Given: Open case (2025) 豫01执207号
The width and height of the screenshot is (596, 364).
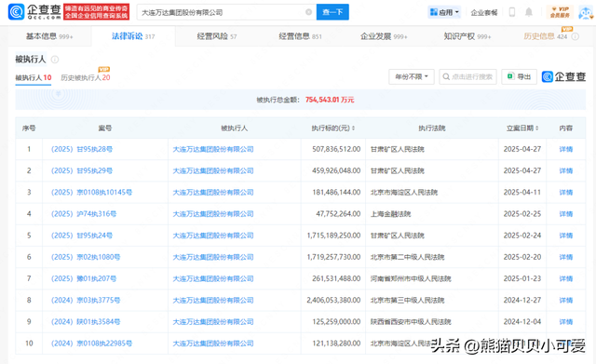Looking at the screenshot, I should [84, 278].
